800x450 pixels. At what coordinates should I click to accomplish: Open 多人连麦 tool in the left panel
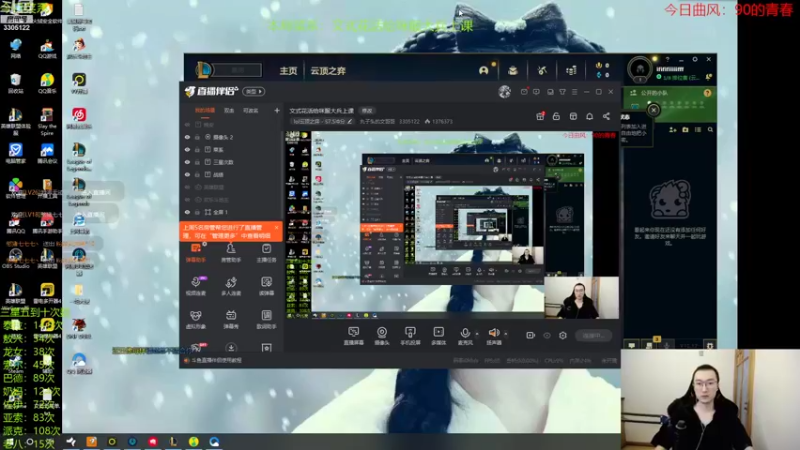coord(231,286)
